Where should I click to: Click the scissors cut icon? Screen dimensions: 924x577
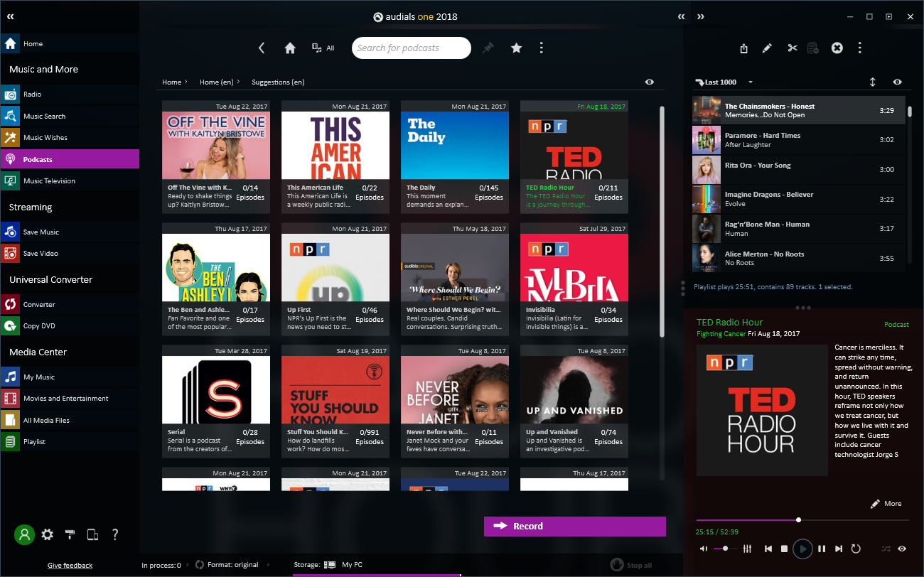[x=793, y=48]
